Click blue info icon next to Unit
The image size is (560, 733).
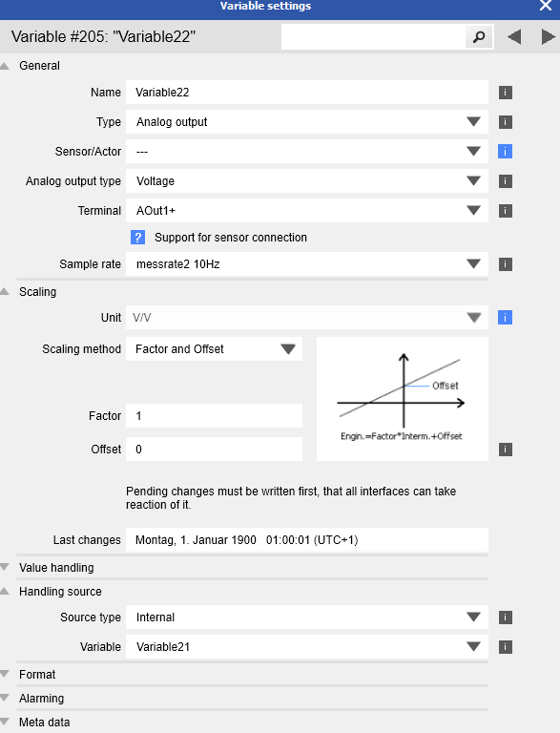click(506, 318)
